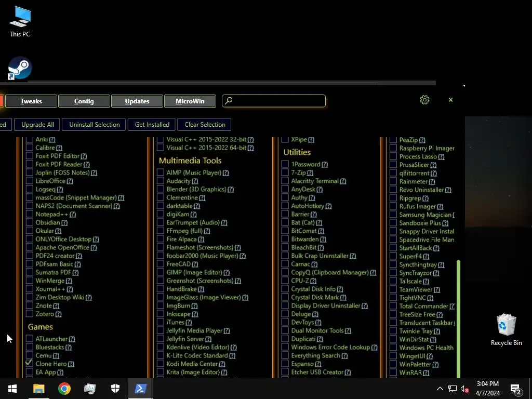Open File Explorer from taskbar
This screenshot has width=532, height=399.
pos(38,389)
